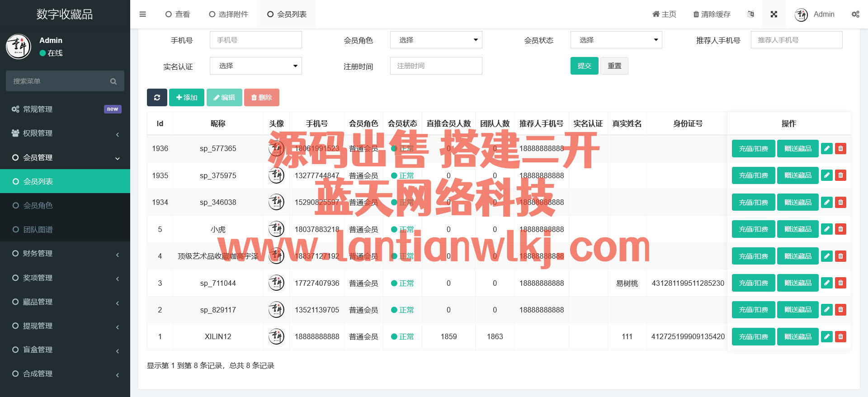Click red trash icon for XILIN12 row
The width and height of the screenshot is (868, 397).
point(840,337)
